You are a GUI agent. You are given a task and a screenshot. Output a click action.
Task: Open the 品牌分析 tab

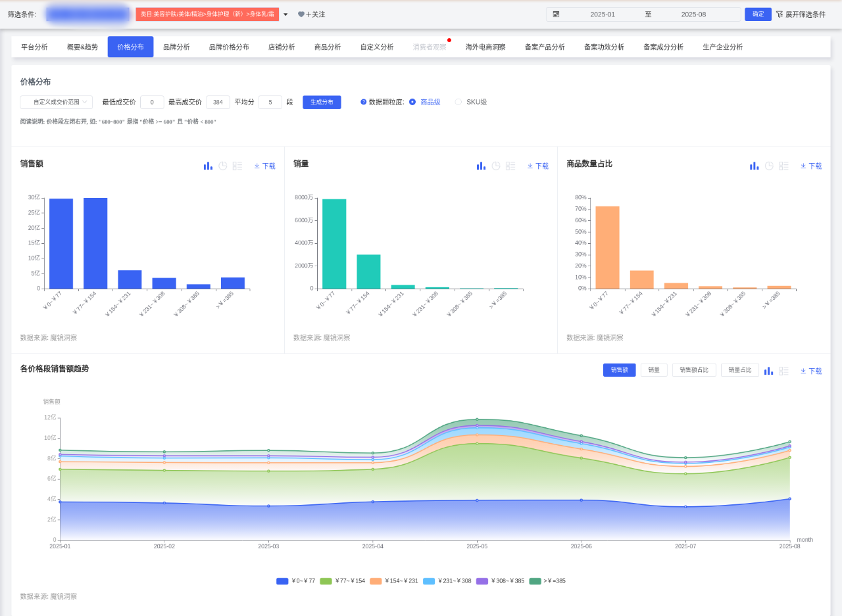point(176,47)
